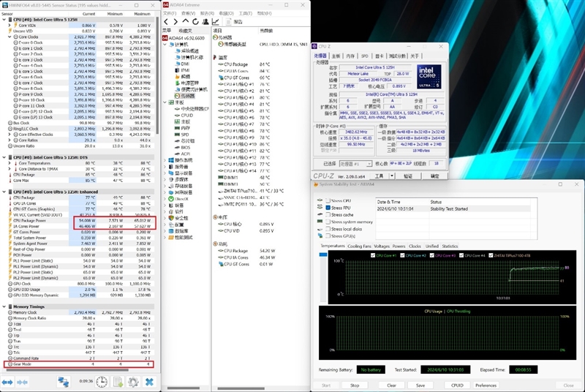Enable Stress local disks checkbox
The image size is (585, 392).
[328, 229]
